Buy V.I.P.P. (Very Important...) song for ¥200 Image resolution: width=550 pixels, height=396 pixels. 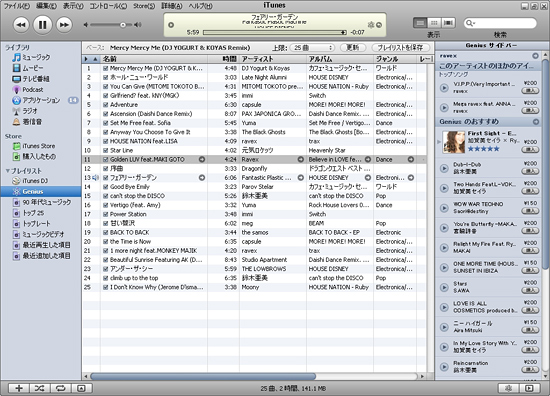tap(530, 91)
